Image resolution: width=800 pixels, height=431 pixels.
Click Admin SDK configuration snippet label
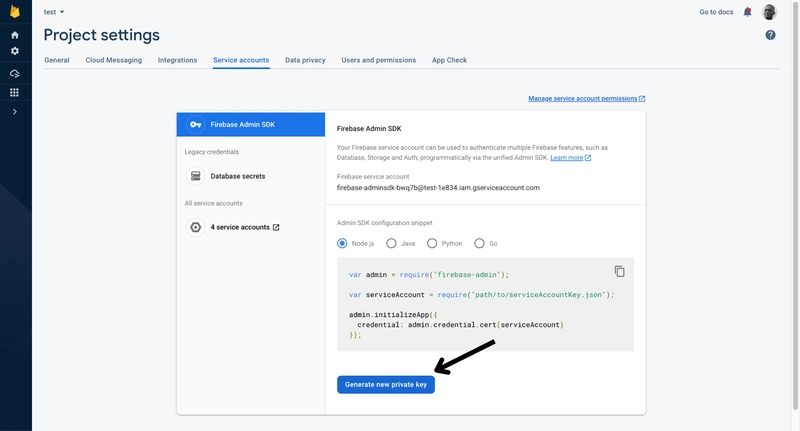point(385,223)
